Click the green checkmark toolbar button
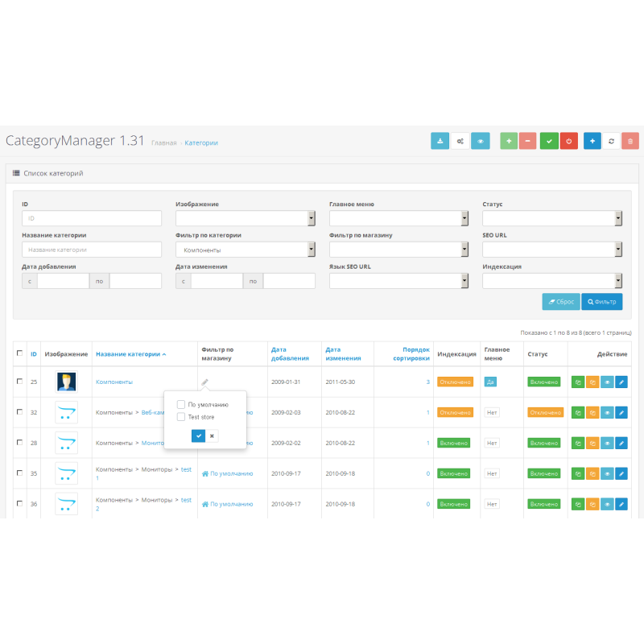 click(549, 141)
